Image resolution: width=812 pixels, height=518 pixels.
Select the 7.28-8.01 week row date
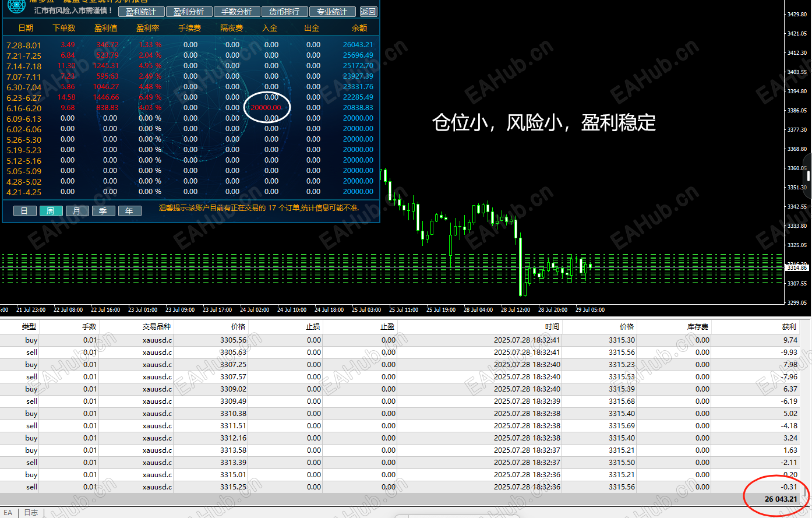tap(24, 45)
